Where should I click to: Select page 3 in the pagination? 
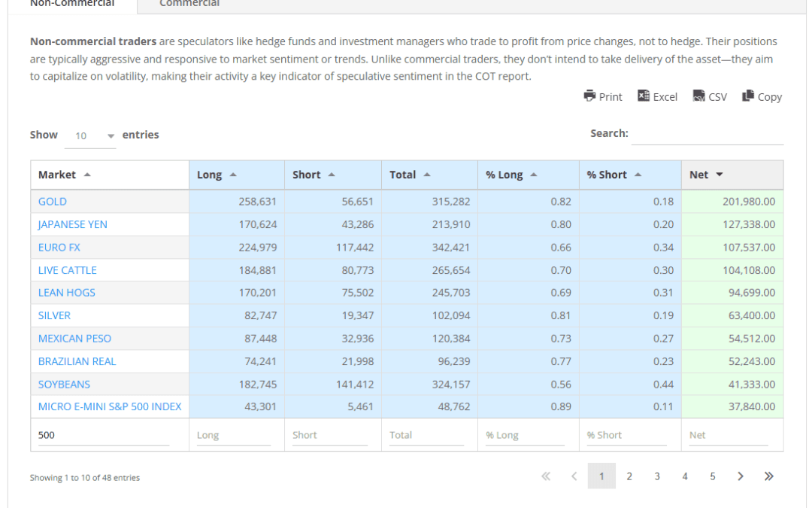click(x=656, y=476)
